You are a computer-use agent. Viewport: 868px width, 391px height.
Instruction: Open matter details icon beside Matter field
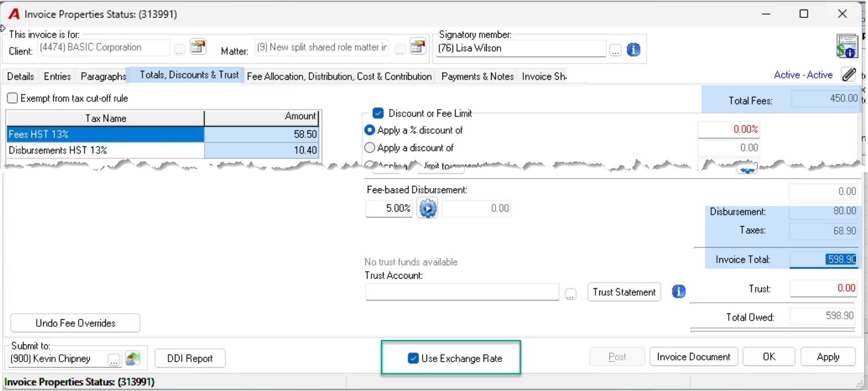click(x=417, y=47)
